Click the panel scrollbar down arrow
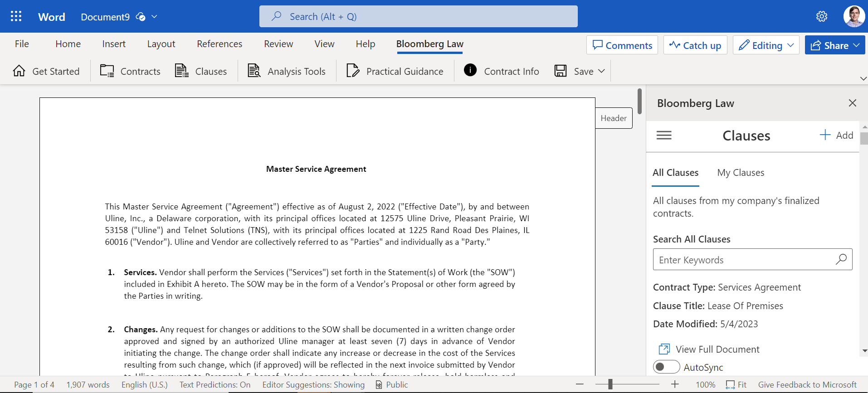The width and height of the screenshot is (868, 393). coord(864,351)
